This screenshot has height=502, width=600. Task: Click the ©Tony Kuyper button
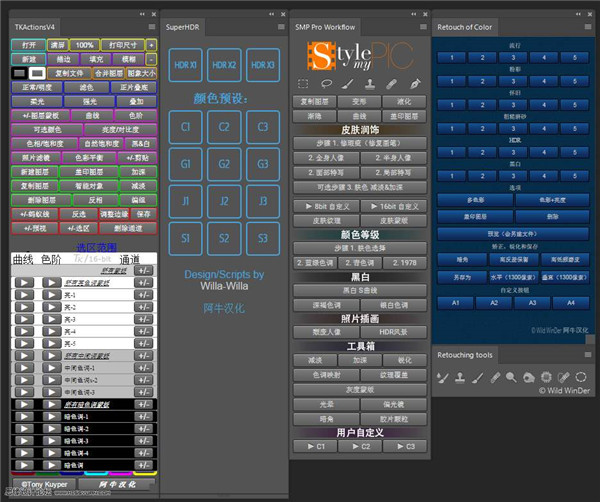coord(44,484)
